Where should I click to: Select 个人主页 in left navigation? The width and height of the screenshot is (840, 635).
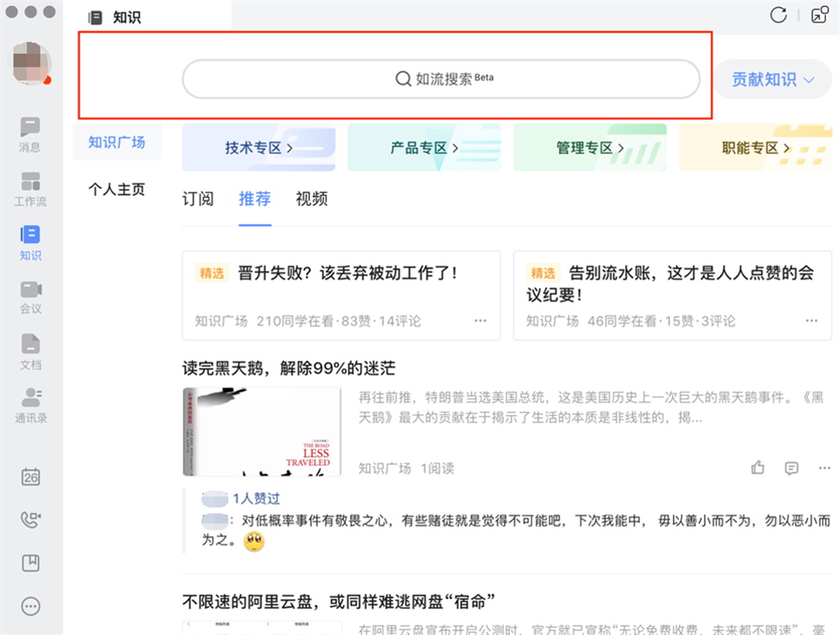pos(117,189)
